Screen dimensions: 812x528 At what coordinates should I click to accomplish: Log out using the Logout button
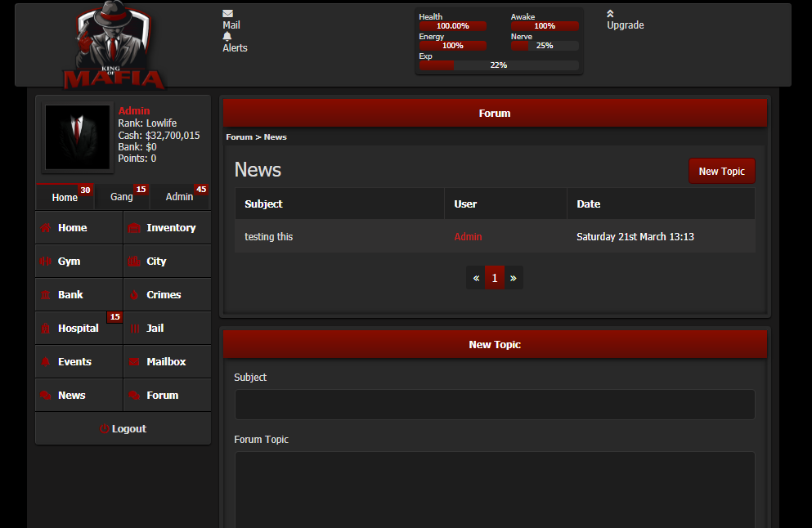(123, 428)
